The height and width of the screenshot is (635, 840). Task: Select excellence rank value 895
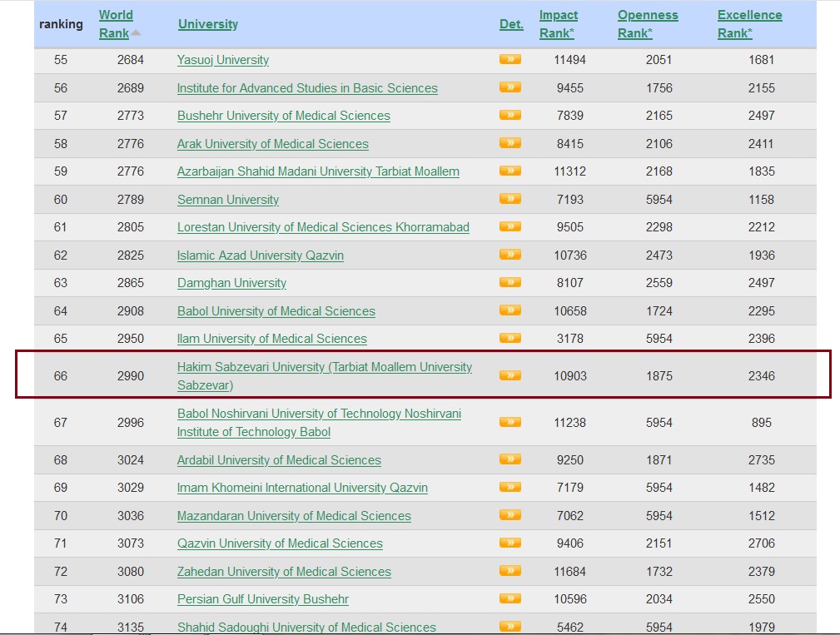[761, 423]
